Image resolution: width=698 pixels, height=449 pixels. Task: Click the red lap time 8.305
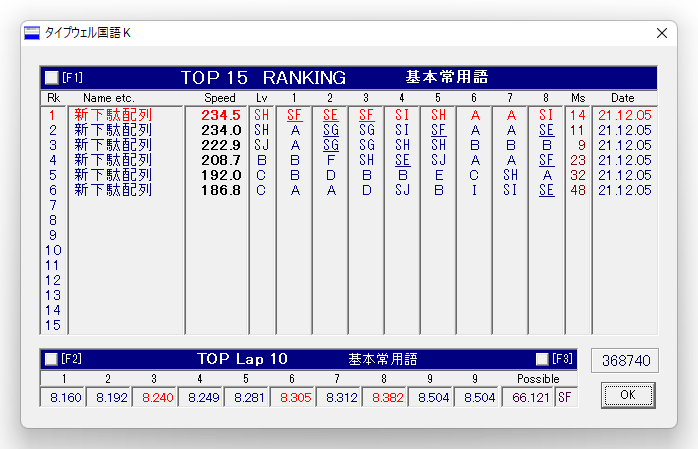click(x=295, y=397)
